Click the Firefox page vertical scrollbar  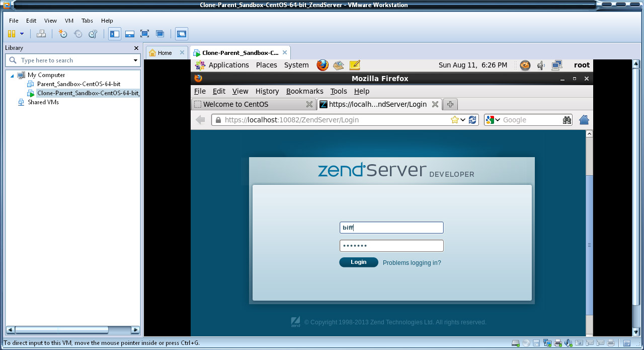pos(590,244)
